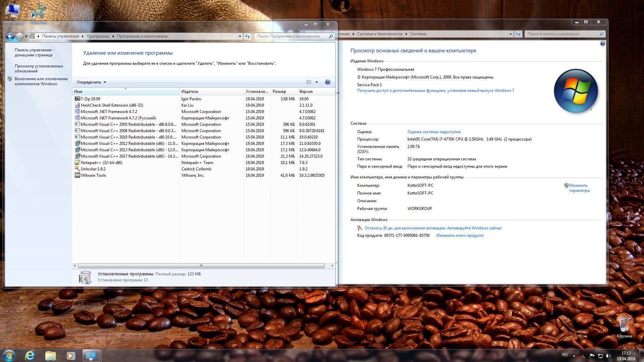This screenshot has width=644, height=362.
Task: Select 'Программы и компоненты' breadcrumb segment
Action: [x=142, y=36]
